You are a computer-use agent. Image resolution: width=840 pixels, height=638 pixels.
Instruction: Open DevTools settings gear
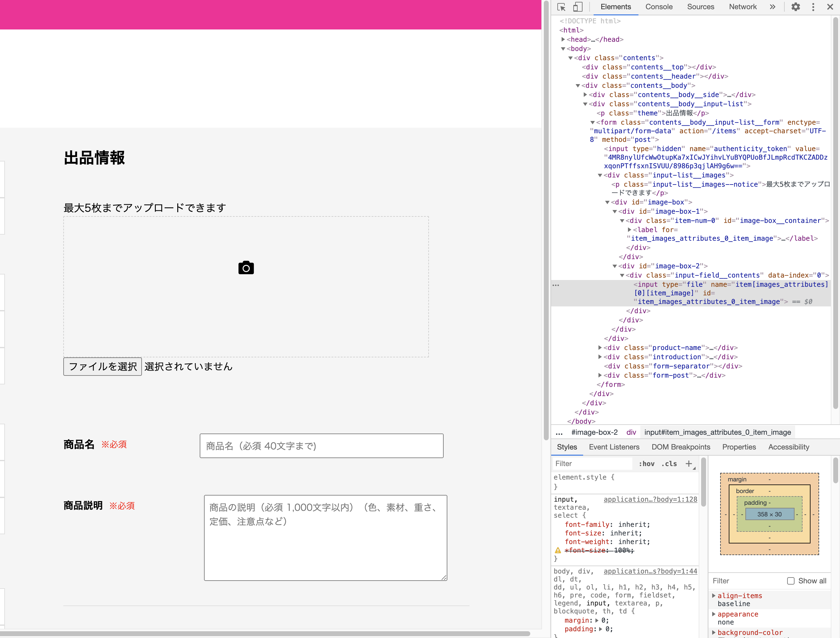[x=795, y=7]
